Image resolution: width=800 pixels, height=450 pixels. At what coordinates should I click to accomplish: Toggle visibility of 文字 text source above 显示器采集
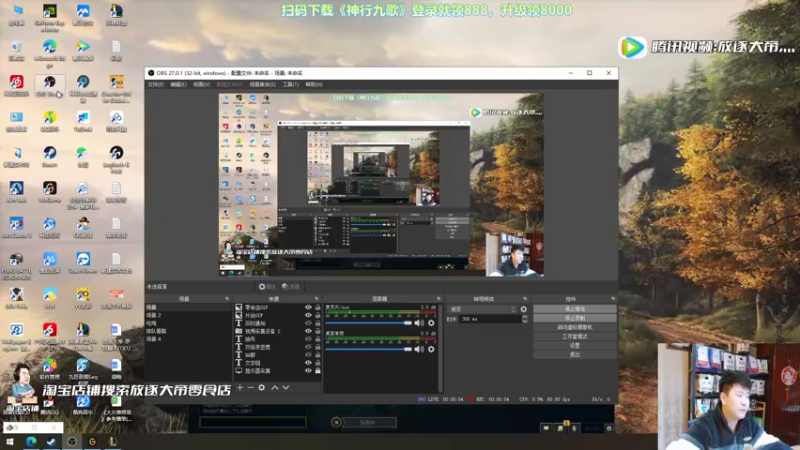tap(308, 363)
